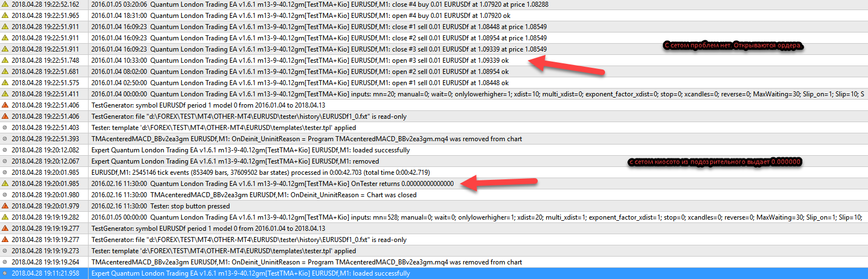Select timestamp '2018.04.28 19:22:52.162'
868x279 pixels.
coord(45,4)
